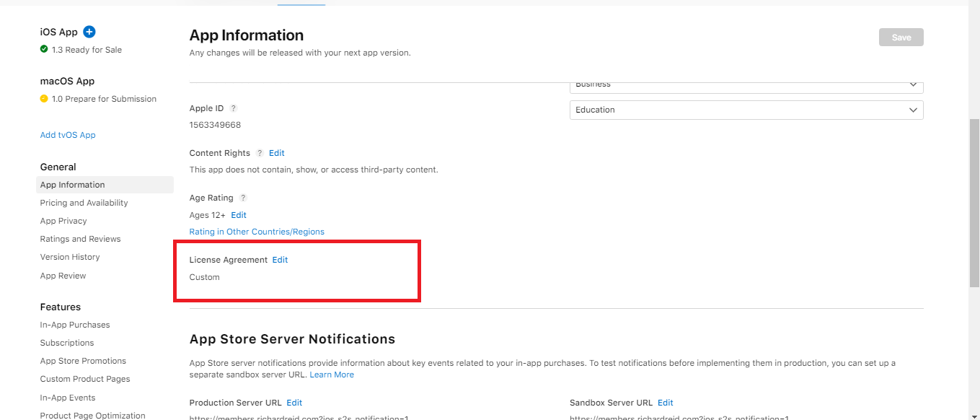Expand the Education category dropdown
This screenshot has height=420, width=980.
(x=746, y=110)
